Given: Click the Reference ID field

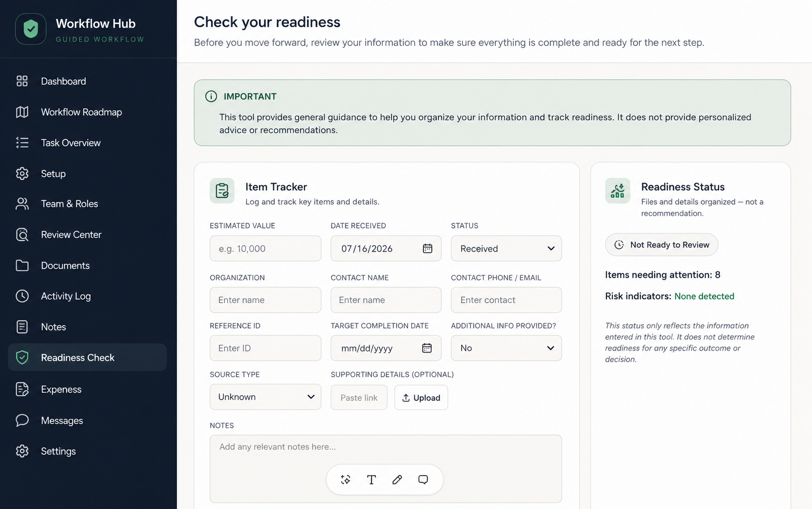Looking at the screenshot, I should coord(266,348).
